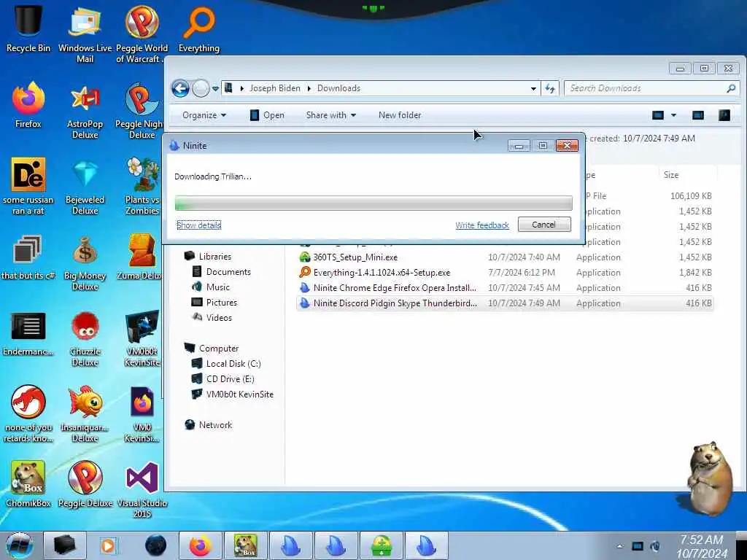Open 'some russian ran a rat' desktop icon
Viewport: 747px width, 560px height.
point(28,187)
